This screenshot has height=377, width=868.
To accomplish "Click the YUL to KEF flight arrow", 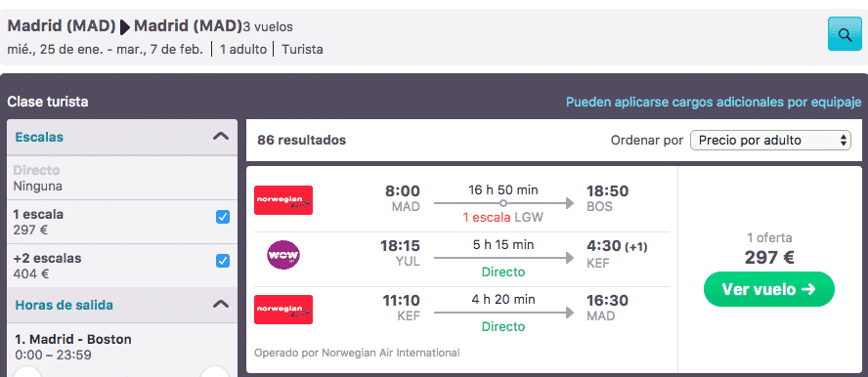I will tap(503, 258).
